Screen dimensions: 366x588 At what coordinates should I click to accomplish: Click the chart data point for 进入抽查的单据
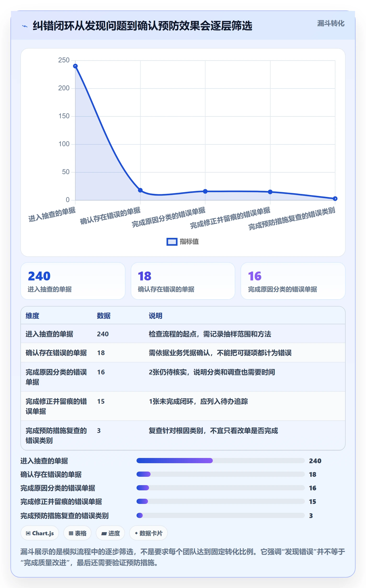click(75, 66)
